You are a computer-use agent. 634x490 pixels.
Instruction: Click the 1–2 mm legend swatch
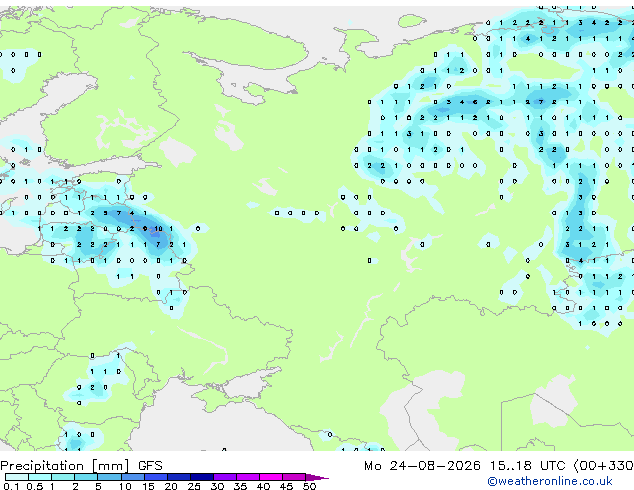(x=63, y=477)
